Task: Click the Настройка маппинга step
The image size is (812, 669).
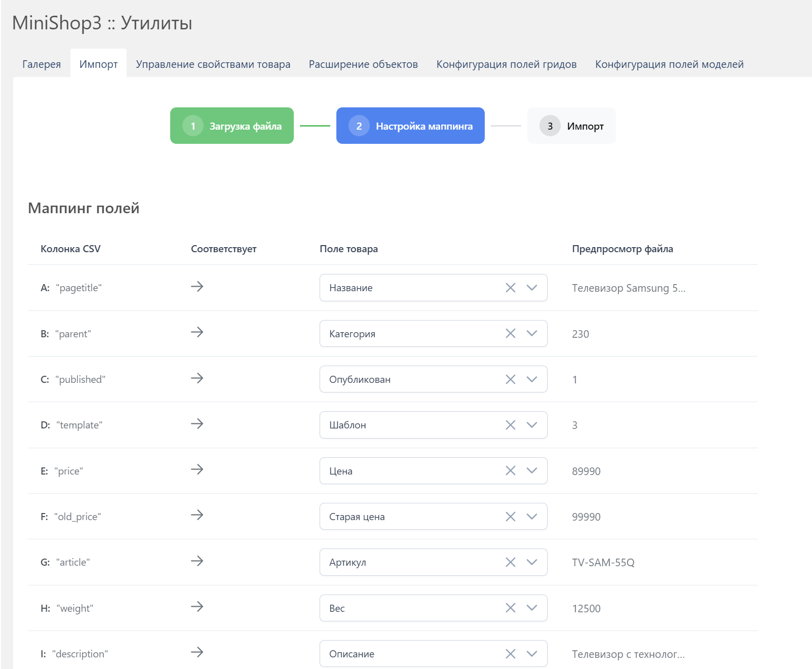Action: [x=410, y=126]
